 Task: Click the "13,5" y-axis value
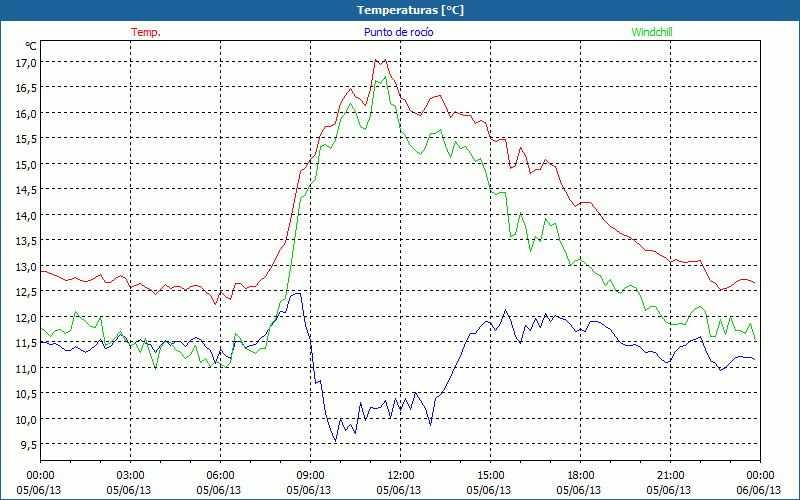pyautogui.click(x=27, y=241)
